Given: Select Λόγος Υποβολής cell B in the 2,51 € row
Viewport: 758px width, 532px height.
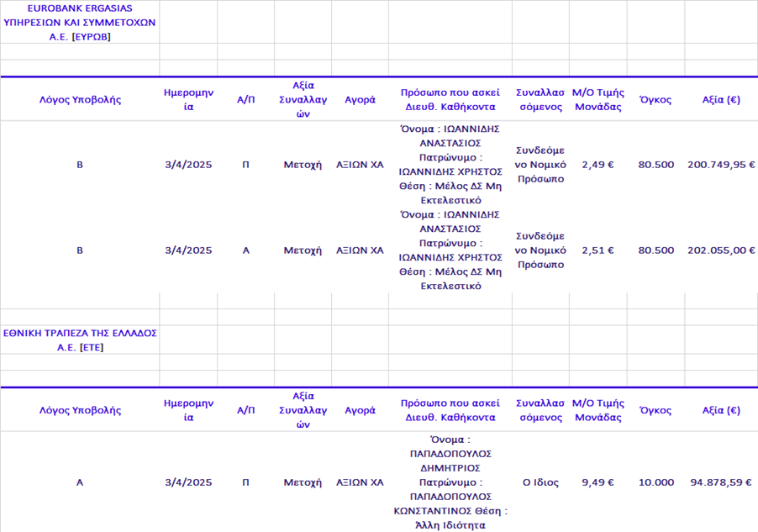Looking at the screenshot, I should click(x=80, y=250).
